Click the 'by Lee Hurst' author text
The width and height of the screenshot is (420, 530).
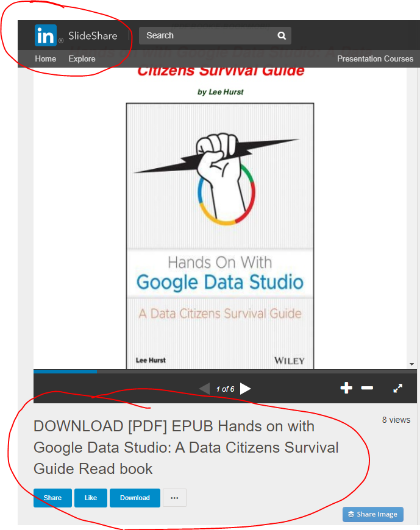221,92
